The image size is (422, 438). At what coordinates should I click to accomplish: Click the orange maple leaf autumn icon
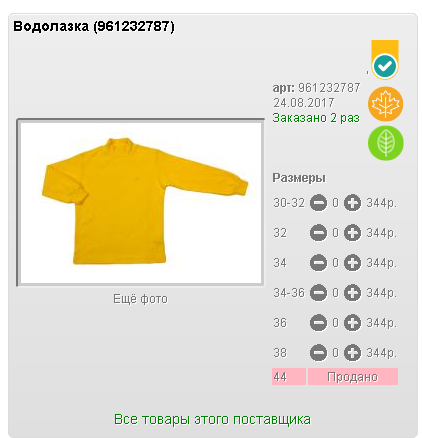point(386,104)
